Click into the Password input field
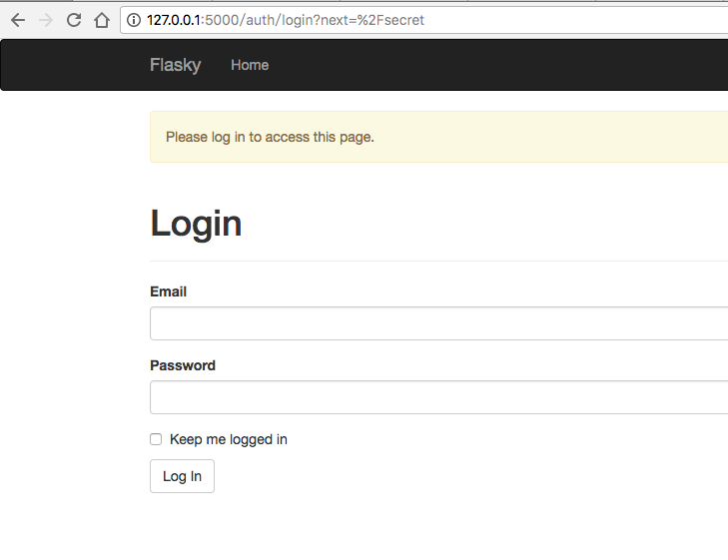Screen dimensions: 728x560 pos(439,397)
